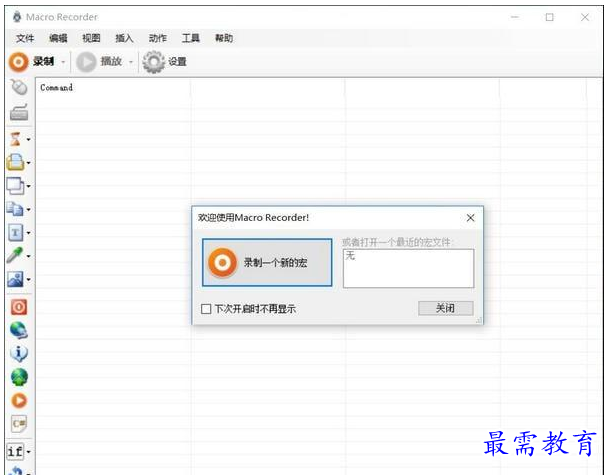Click the red power button icon
This screenshot has height=475, width=605.
pos(19,307)
